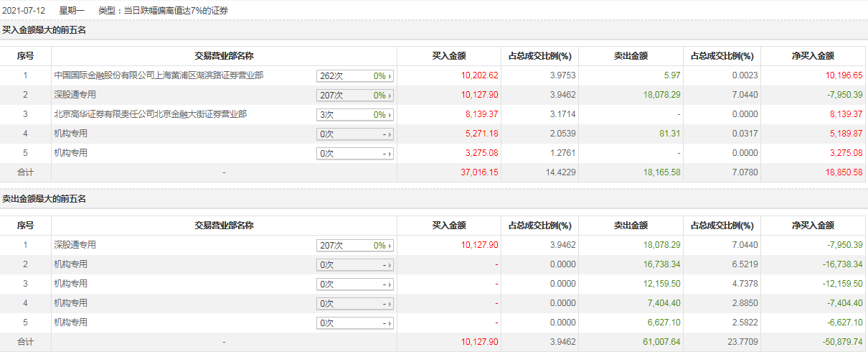Screen dimensions: 868x352
Task: Expand 0次 box in buy table row 4
Action: click(355, 134)
